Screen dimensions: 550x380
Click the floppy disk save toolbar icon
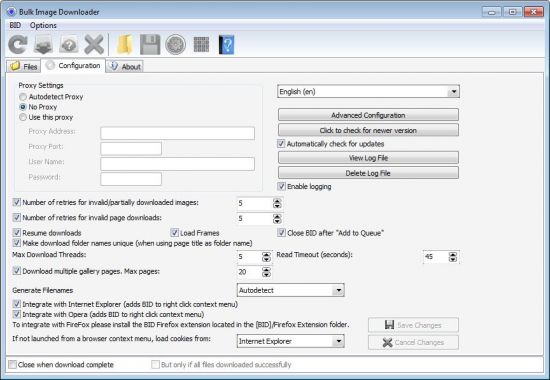pos(150,45)
